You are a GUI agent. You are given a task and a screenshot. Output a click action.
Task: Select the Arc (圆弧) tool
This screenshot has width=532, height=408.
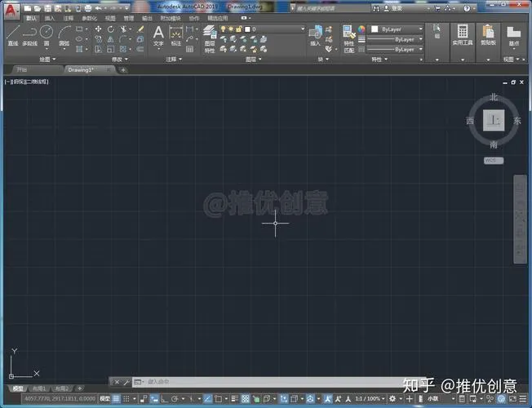coord(64,35)
